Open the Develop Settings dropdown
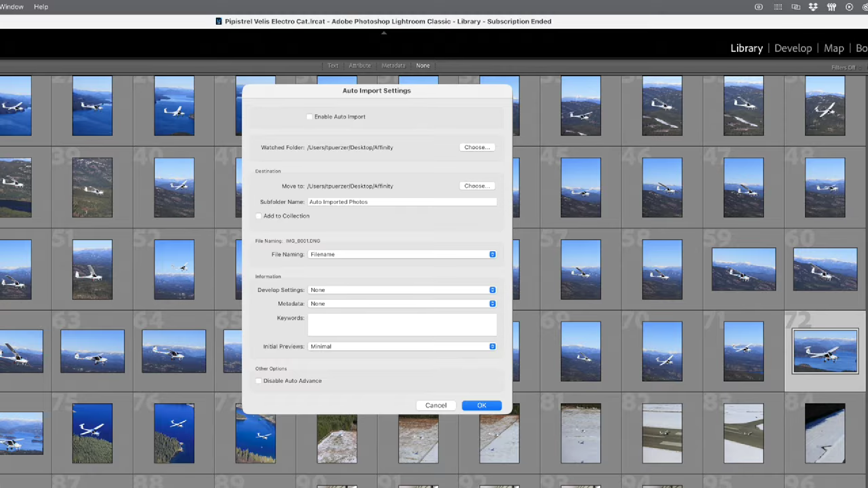Viewport: 868px width, 488px height. click(x=402, y=290)
